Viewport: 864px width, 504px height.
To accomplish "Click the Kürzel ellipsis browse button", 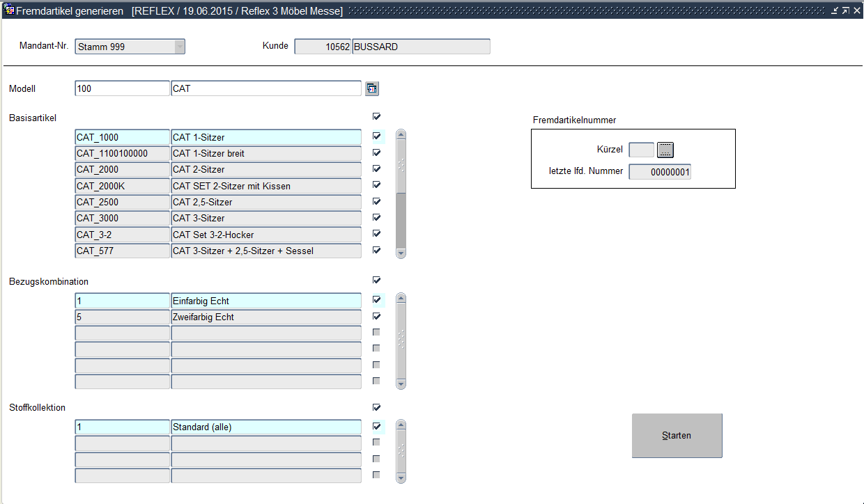I will (665, 150).
